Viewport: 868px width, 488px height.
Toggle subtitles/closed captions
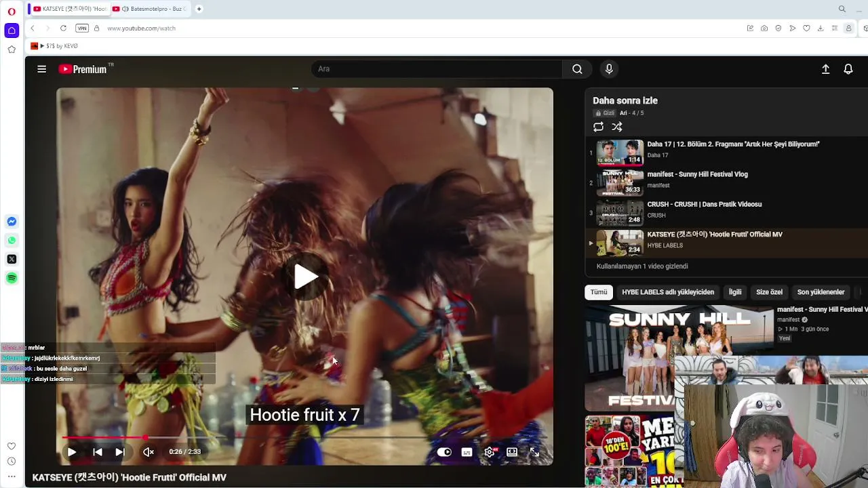pos(467,452)
